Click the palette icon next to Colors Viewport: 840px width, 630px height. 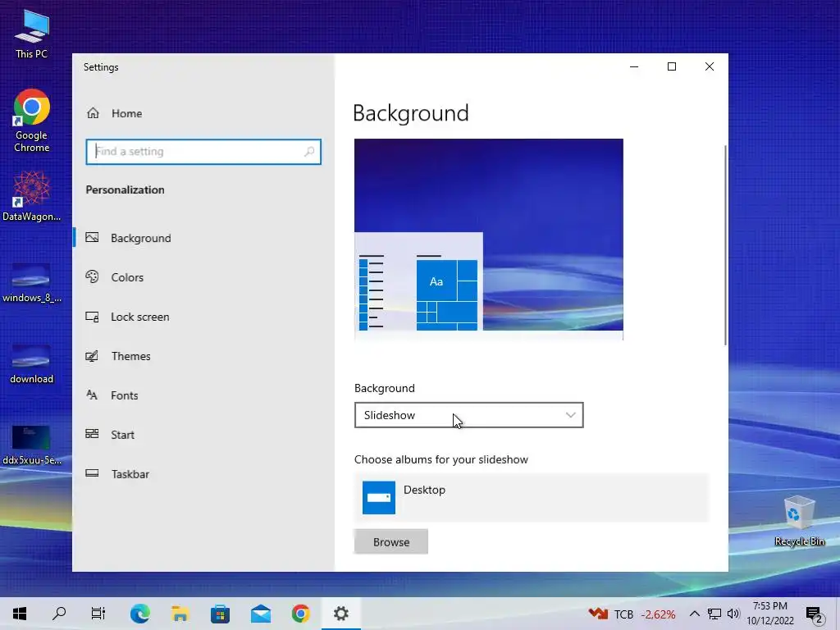tap(92, 276)
